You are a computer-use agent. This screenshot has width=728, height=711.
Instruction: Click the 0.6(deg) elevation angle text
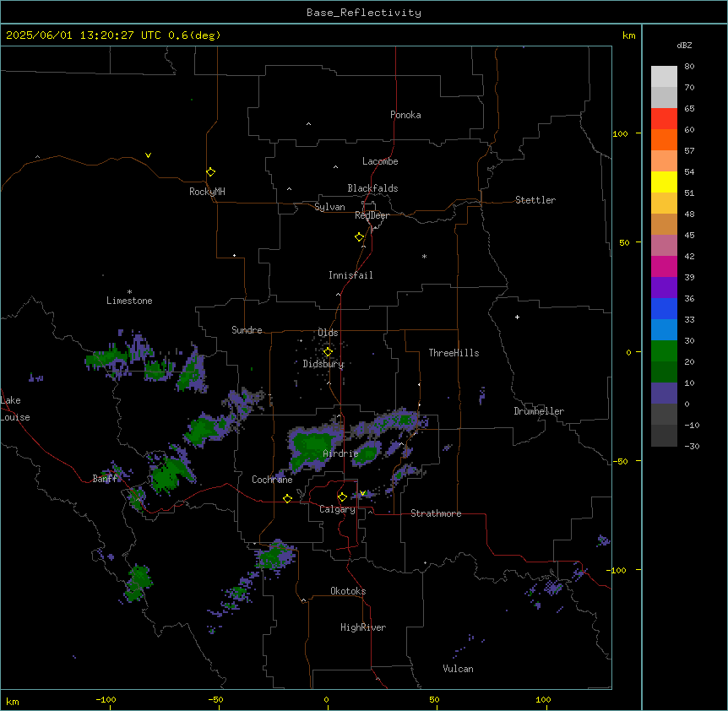[194, 35]
